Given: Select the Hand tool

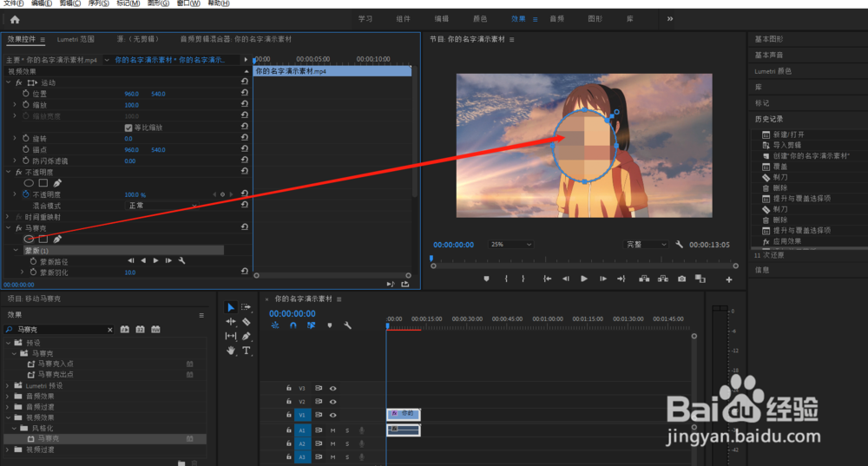Looking at the screenshot, I should (x=231, y=351).
